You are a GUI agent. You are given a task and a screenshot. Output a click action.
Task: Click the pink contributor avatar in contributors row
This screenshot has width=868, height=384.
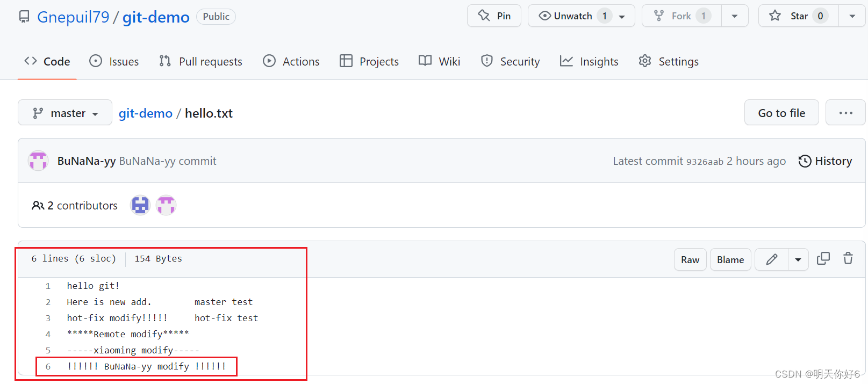166,205
